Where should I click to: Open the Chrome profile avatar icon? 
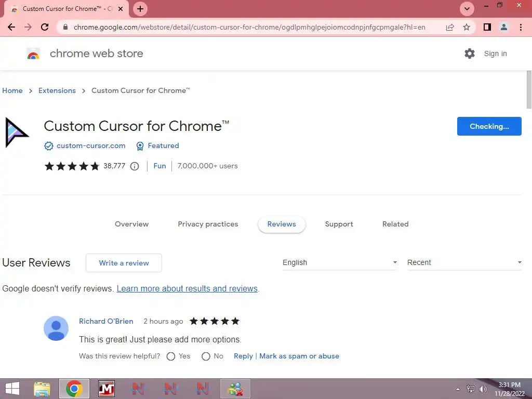(504, 27)
